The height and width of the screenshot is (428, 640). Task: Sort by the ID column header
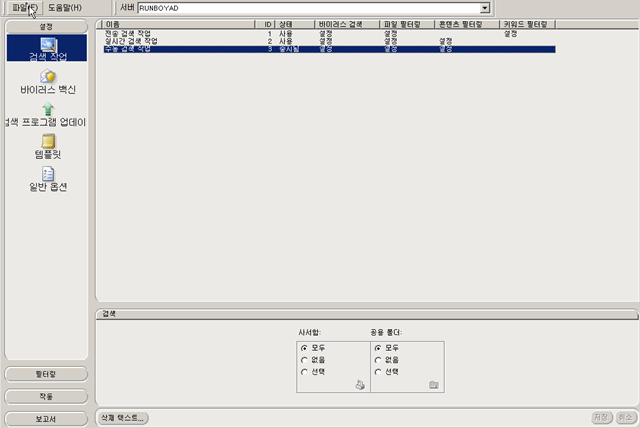click(x=265, y=24)
